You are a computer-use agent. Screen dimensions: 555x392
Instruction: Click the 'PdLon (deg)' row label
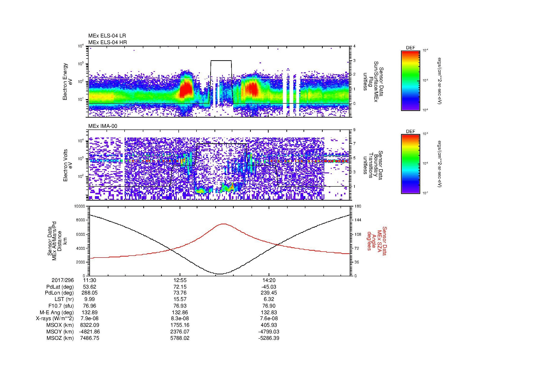click(x=60, y=293)
